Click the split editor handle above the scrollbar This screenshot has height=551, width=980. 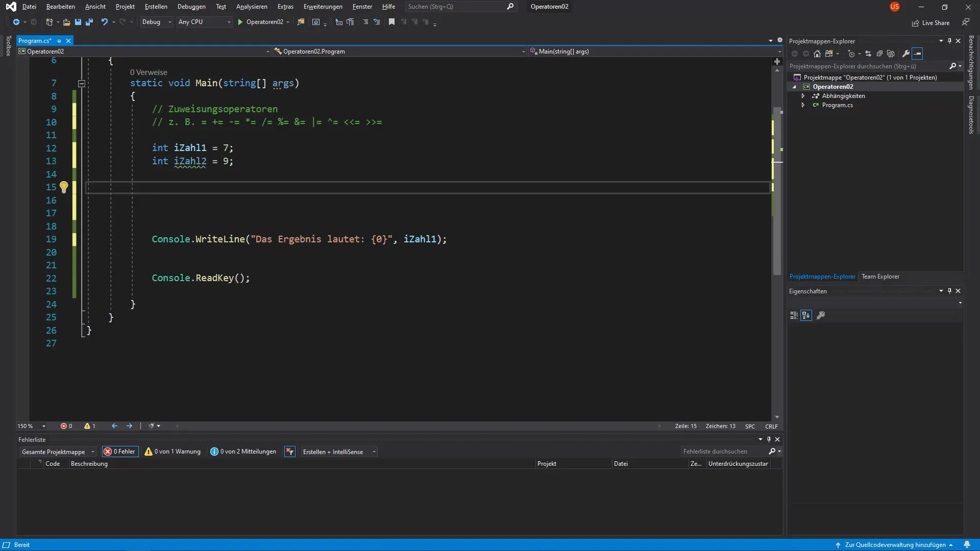[777, 61]
